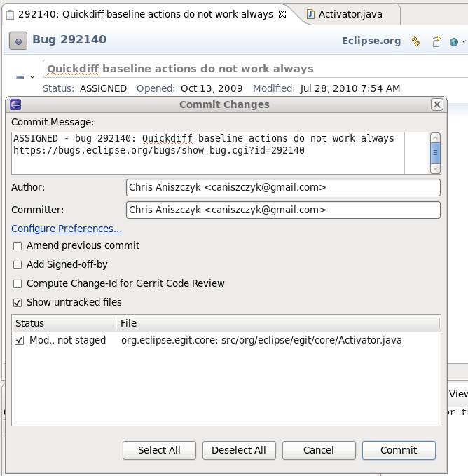Sort files by the File column header
Screen dimensions: 468x476
click(x=277, y=323)
